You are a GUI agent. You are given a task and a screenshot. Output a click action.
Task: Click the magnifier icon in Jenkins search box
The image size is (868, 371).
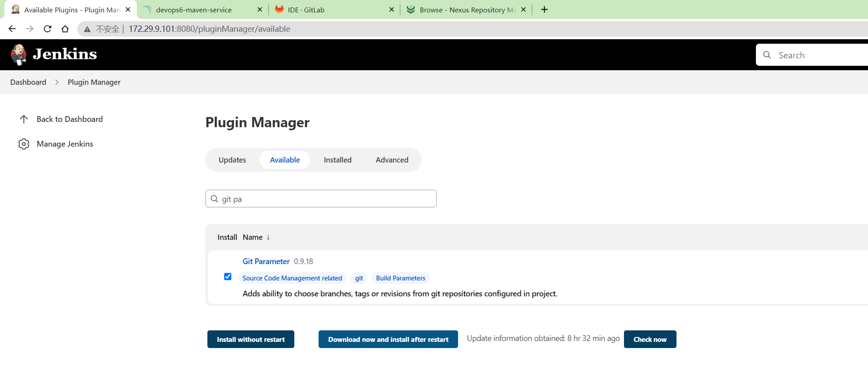tap(767, 55)
